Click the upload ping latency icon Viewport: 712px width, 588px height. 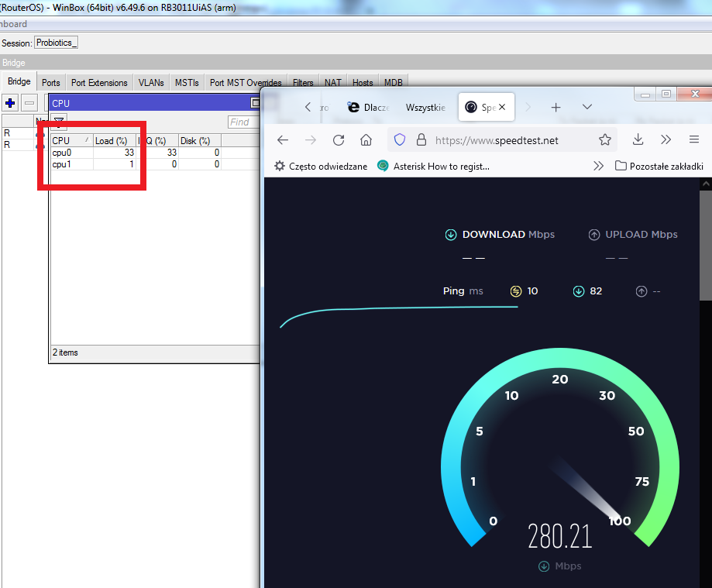coord(641,291)
